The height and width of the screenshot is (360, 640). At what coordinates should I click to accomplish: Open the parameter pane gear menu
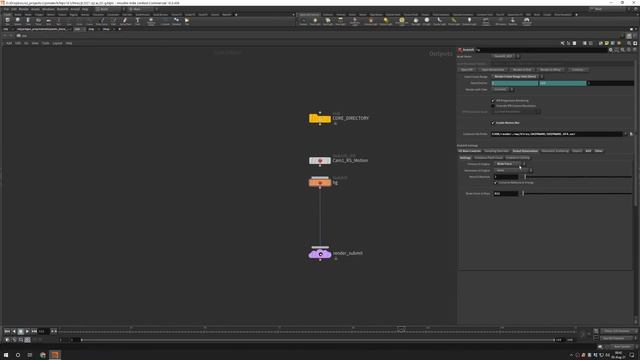pos(611,50)
